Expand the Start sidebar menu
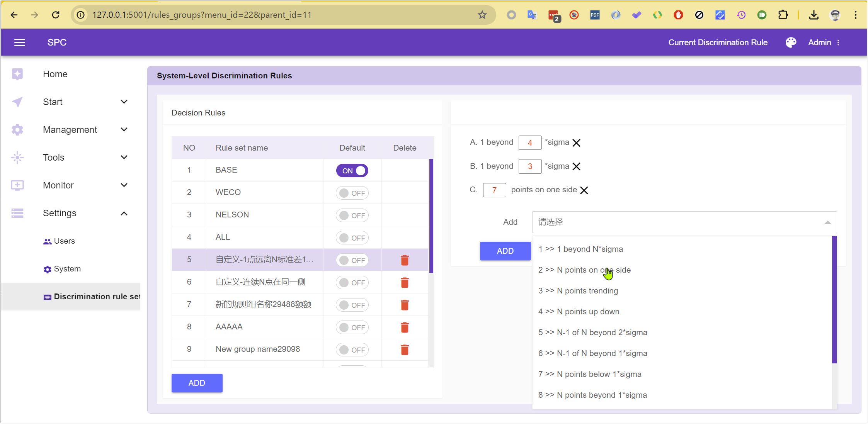868x424 pixels. click(124, 102)
